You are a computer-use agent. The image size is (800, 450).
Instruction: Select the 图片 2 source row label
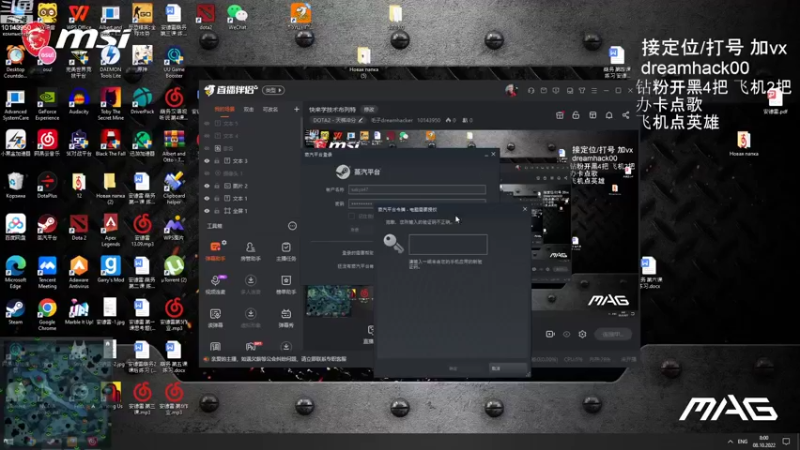pyautogui.click(x=240, y=186)
